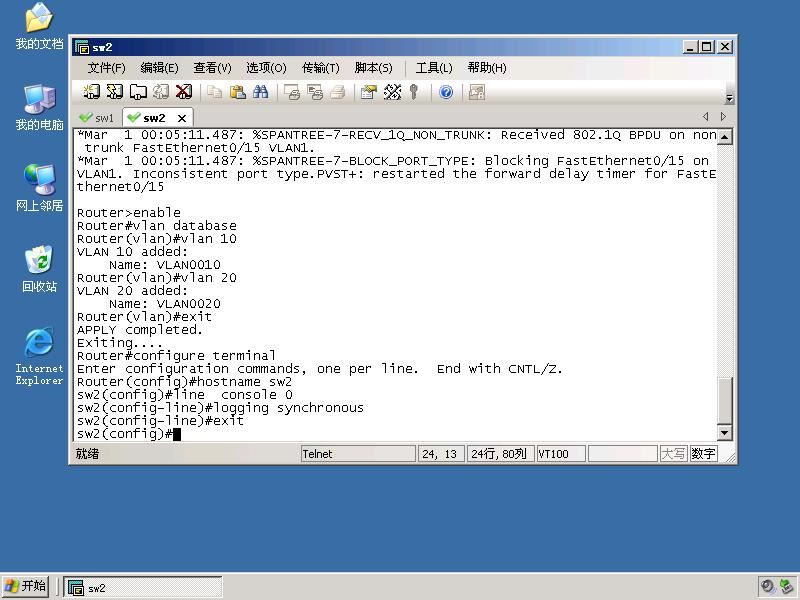Click terminal scrollbar down arrow
Screen dimensions: 800x600
724,433
